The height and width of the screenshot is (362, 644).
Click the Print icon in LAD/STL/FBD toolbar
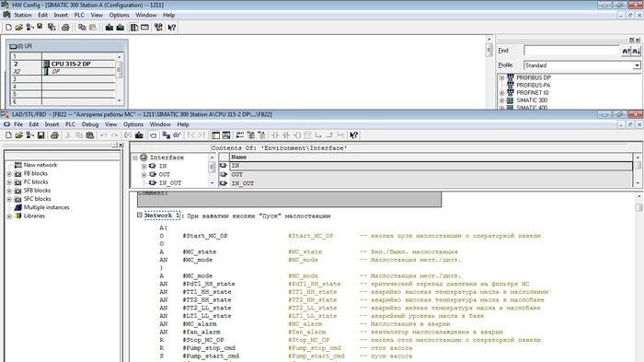point(54,134)
